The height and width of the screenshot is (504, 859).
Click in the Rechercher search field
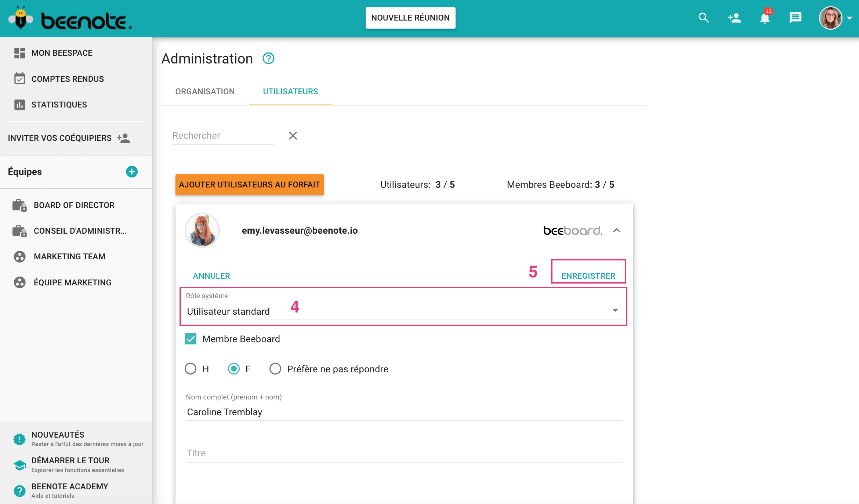point(223,136)
